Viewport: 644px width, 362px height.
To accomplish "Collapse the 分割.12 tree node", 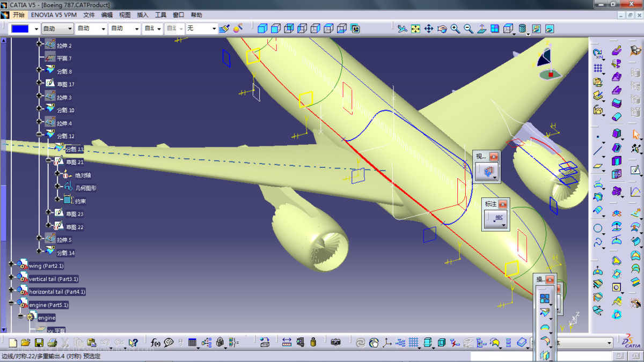I will (39, 135).
